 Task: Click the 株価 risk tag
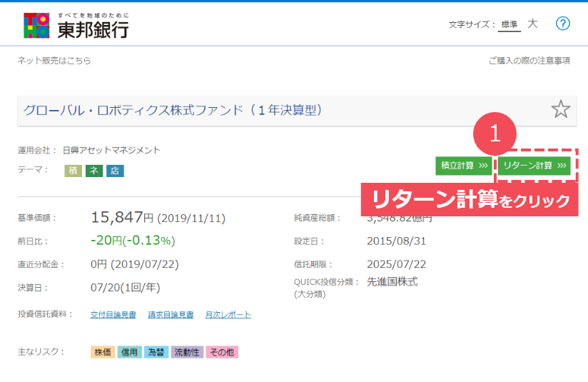[x=103, y=352]
